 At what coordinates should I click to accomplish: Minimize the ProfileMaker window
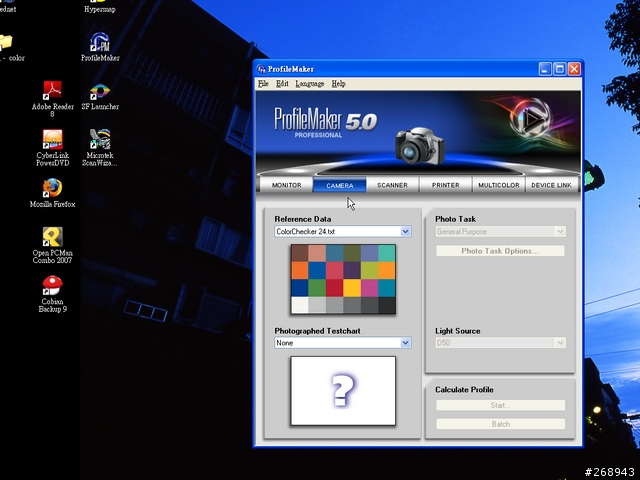(544, 69)
